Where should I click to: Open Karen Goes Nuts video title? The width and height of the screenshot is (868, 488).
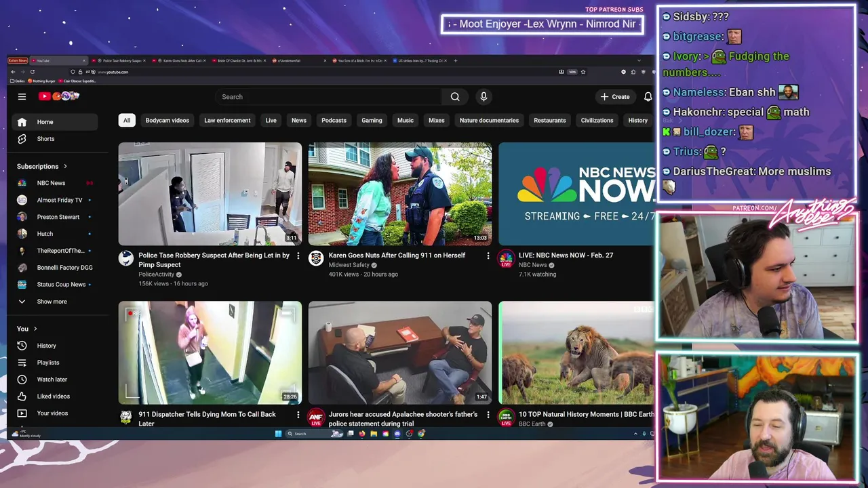pos(397,256)
